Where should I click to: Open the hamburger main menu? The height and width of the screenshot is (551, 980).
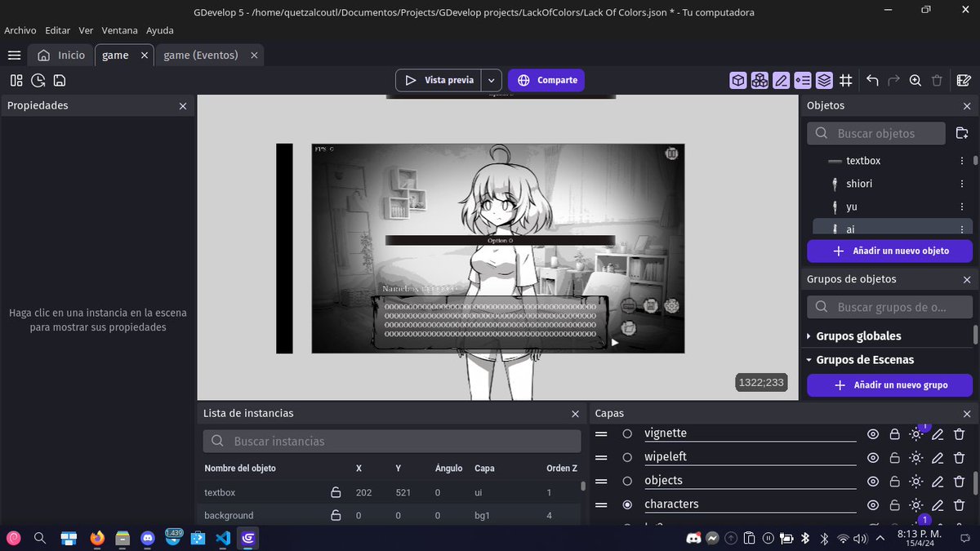point(14,56)
